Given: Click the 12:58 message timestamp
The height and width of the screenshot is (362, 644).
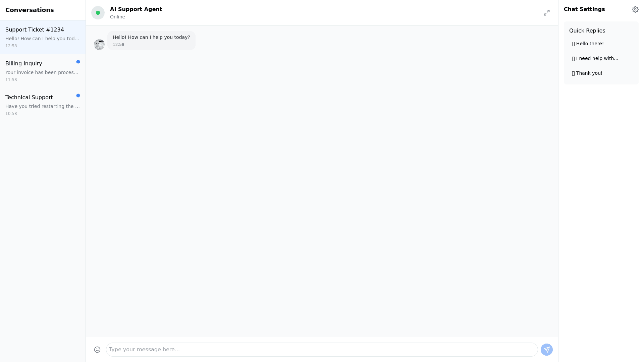Looking at the screenshot, I should click(118, 45).
